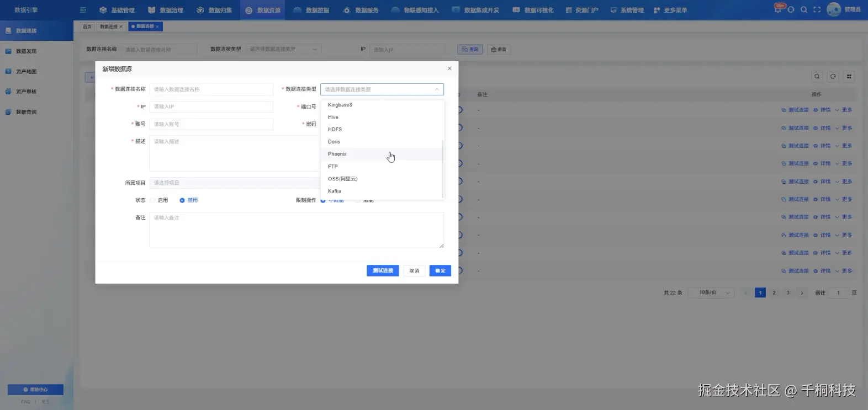
Task: Choose HDFS from the type list
Action: pyautogui.click(x=382, y=129)
